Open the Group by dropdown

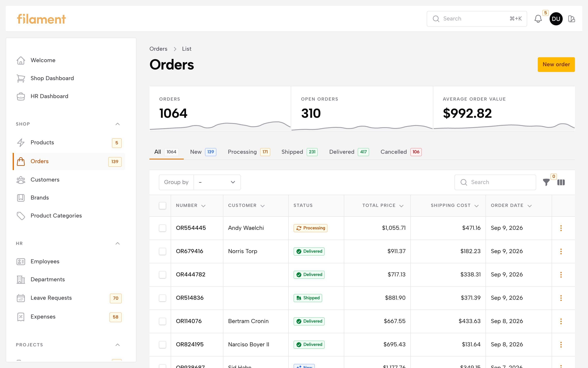pos(217,182)
